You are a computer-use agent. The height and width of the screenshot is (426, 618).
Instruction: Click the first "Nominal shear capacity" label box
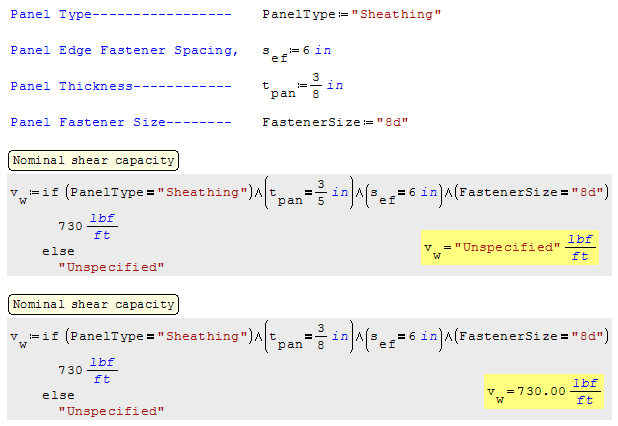click(x=92, y=160)
